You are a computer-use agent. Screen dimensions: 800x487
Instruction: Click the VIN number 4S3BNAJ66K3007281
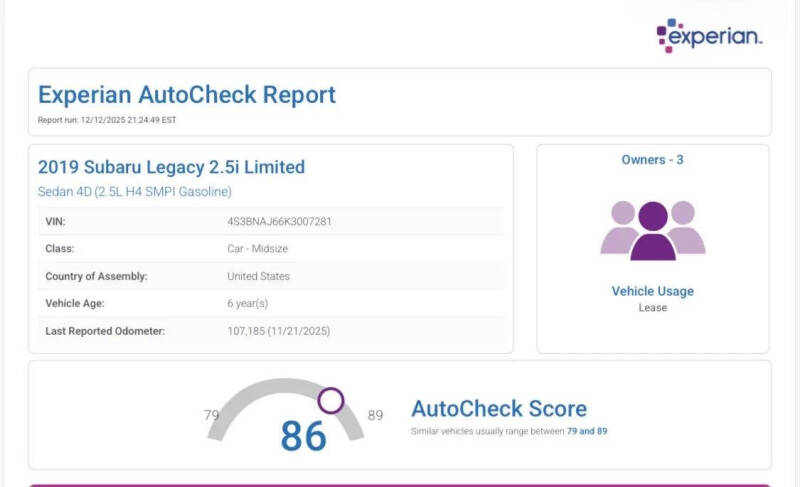(279, 221)
